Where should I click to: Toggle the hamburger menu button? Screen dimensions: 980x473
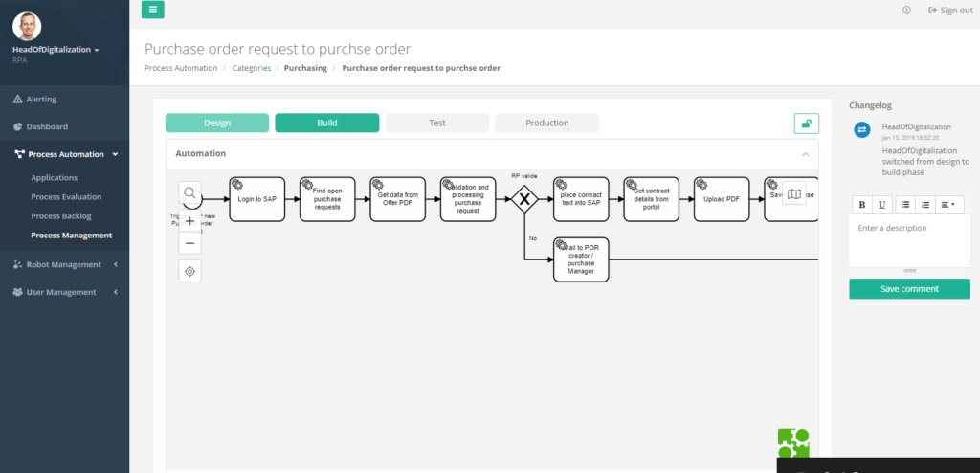153,10
